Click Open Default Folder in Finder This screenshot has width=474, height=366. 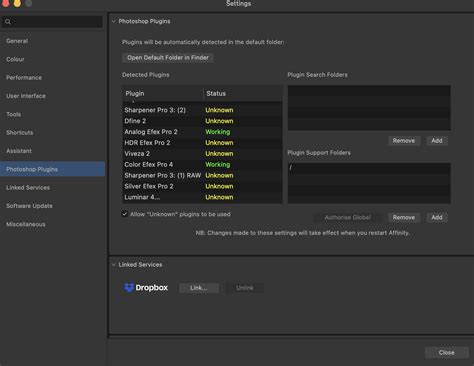(168, 58)
